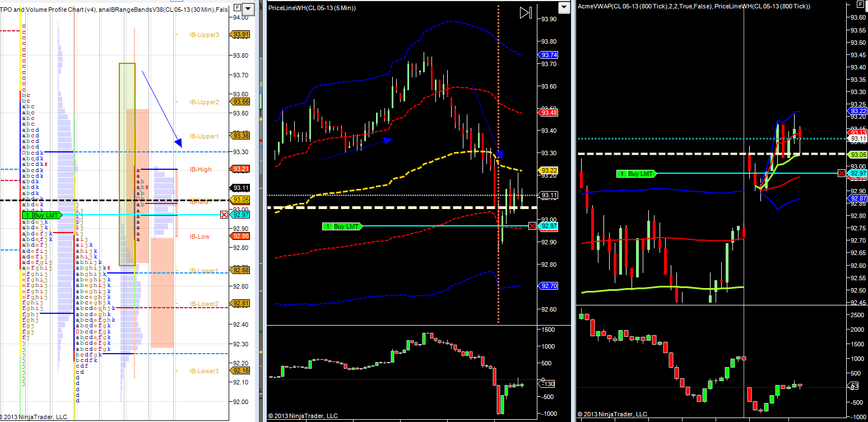
Task: Click the IB-Upper1 label
Action: pyautogui.click(x=205, y=136)
